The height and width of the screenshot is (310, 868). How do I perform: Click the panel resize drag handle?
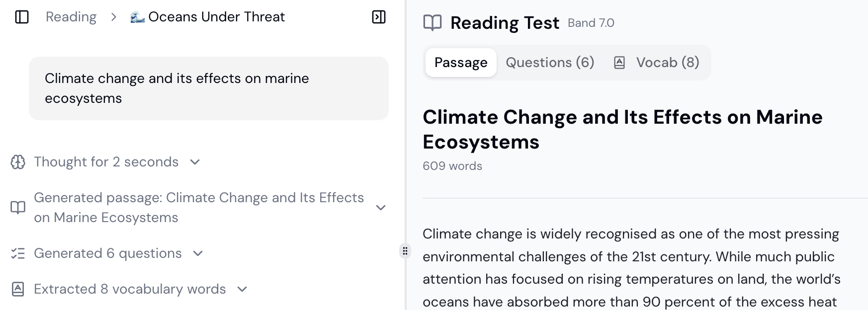click(405, 251)
